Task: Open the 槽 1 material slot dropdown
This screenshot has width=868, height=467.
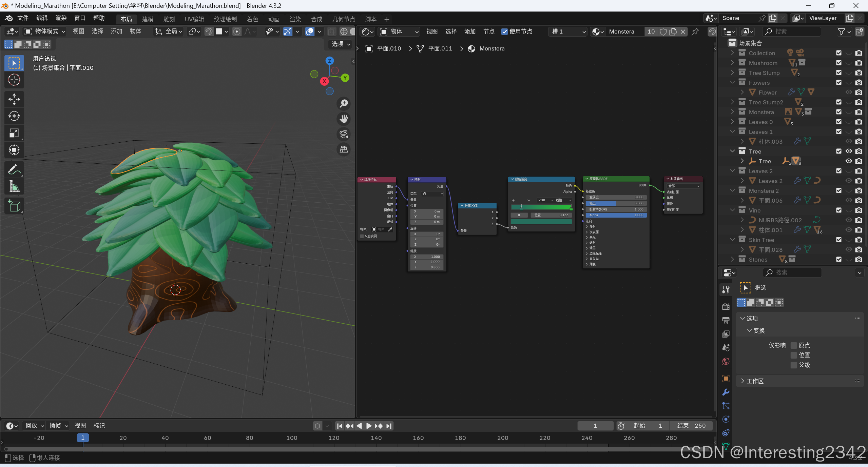Action: click(x=568, y=32)
